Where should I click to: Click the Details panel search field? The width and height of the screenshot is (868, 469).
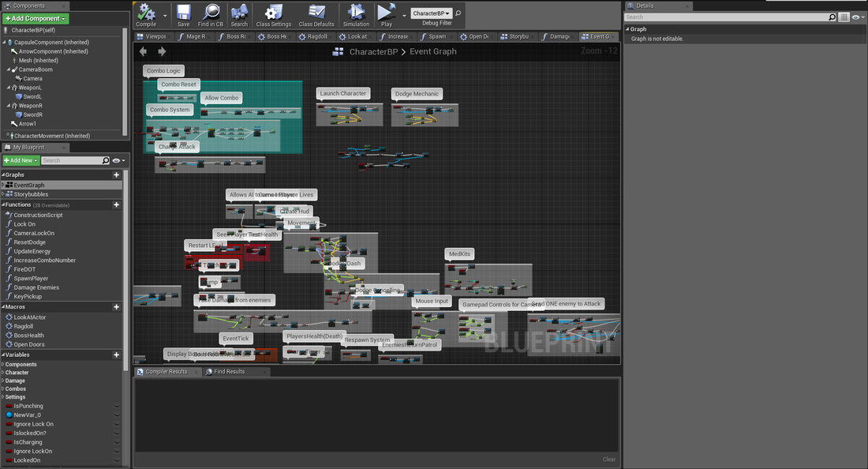point(724,17)
